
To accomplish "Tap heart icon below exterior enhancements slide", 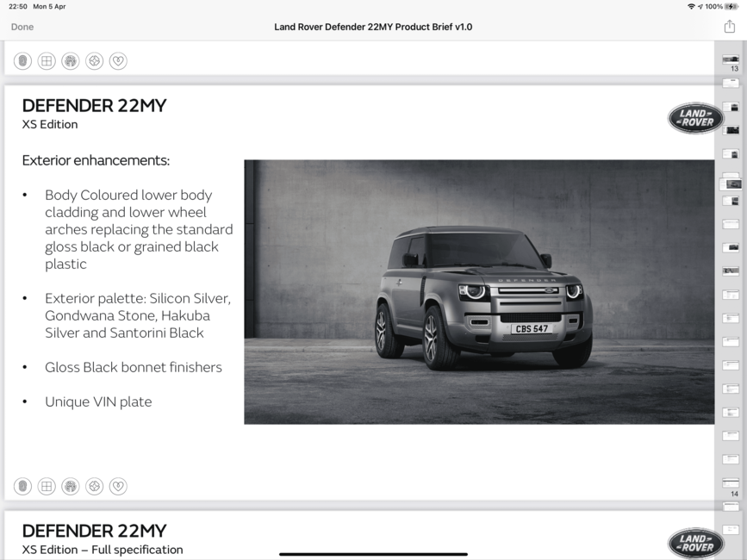I will coord(118,486).
